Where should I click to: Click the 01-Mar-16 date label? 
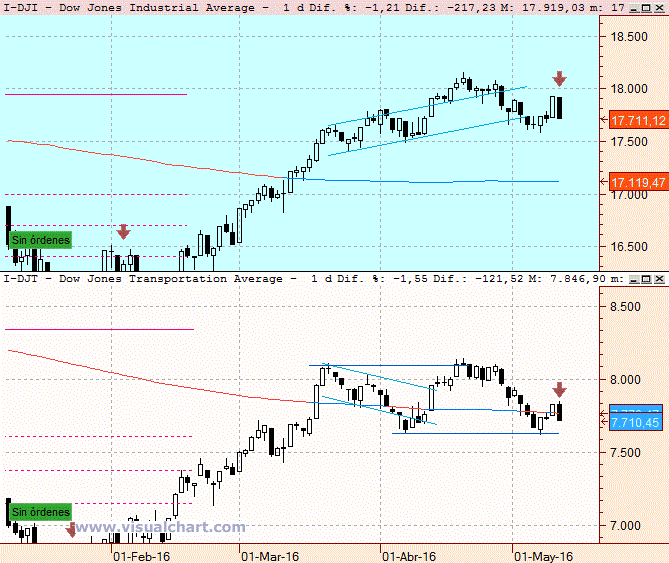pyautogui.click(x=270, y=556)
